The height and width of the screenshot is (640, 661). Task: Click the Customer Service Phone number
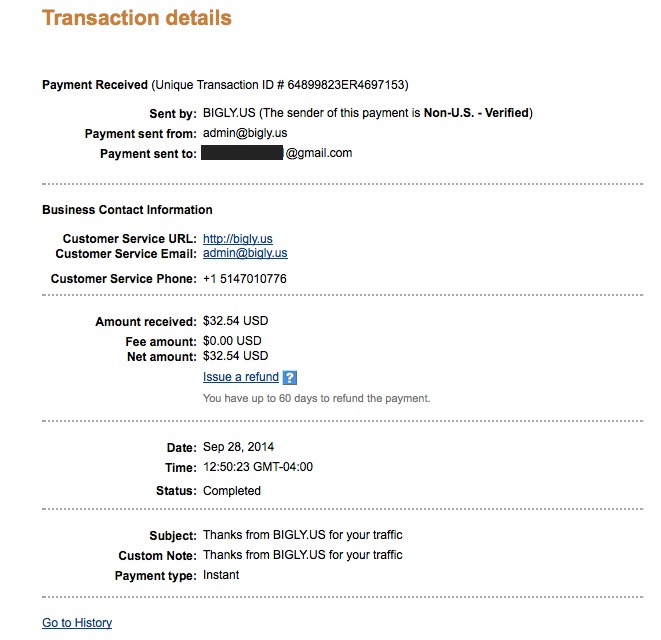pos(245,279)
